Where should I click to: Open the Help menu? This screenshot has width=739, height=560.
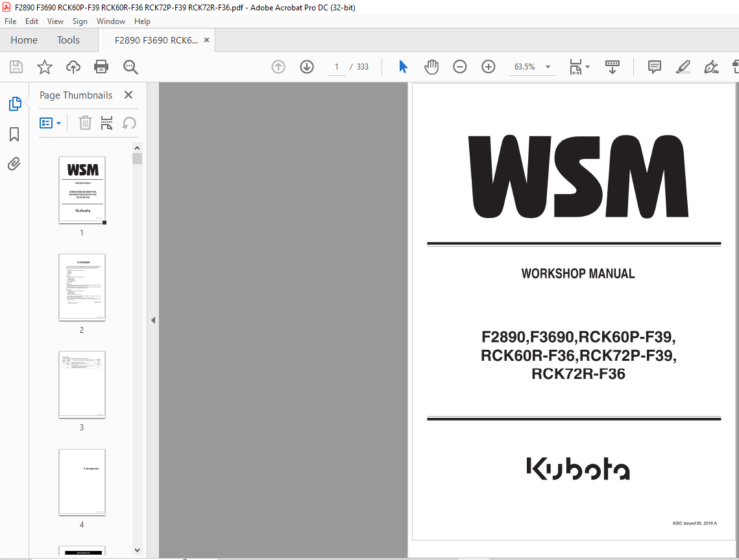[142, 21]
